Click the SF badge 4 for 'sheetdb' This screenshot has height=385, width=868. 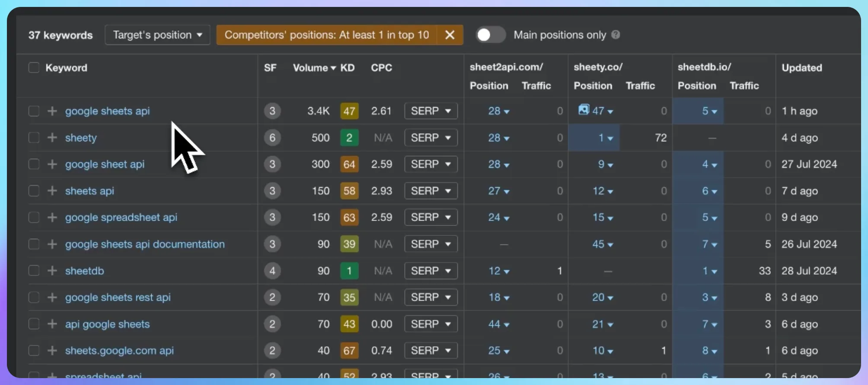click(x=272, y=271)
